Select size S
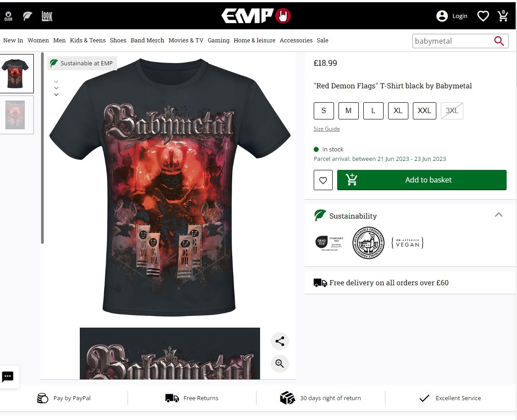This screenshot has width=517, height=420. pos(324,111)
